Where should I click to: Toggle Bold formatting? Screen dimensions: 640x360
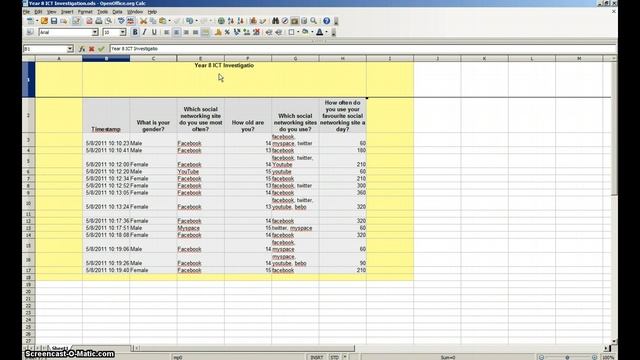tap(135, 32)
